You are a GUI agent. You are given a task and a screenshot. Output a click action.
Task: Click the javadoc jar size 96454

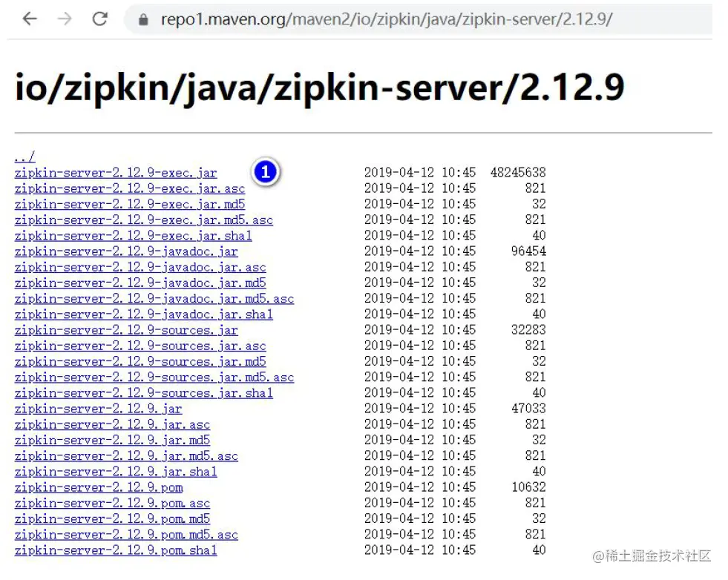pos(529,251)
